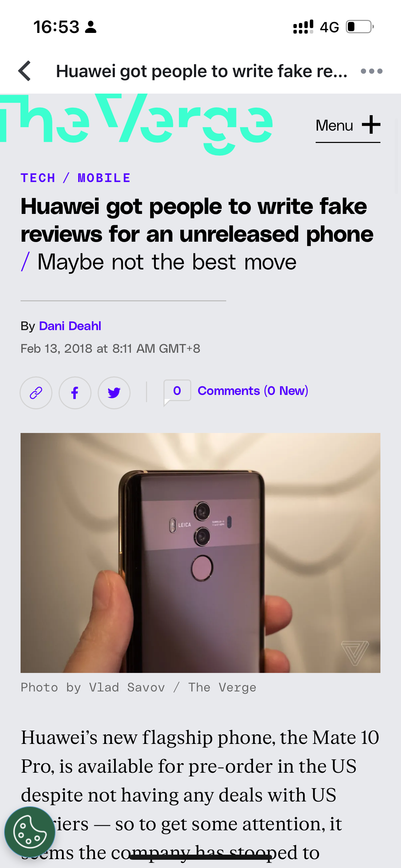Viewport: 401px width, 868px height.
Task: Tap the Huawei Mate 10 Pro photo
Action: [200, 553]
